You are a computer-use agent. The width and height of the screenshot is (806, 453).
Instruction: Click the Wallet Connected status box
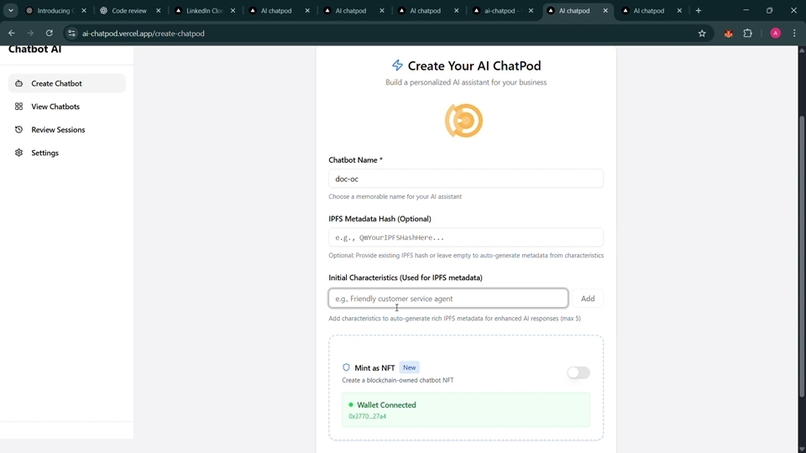click(x=466, y=410)
